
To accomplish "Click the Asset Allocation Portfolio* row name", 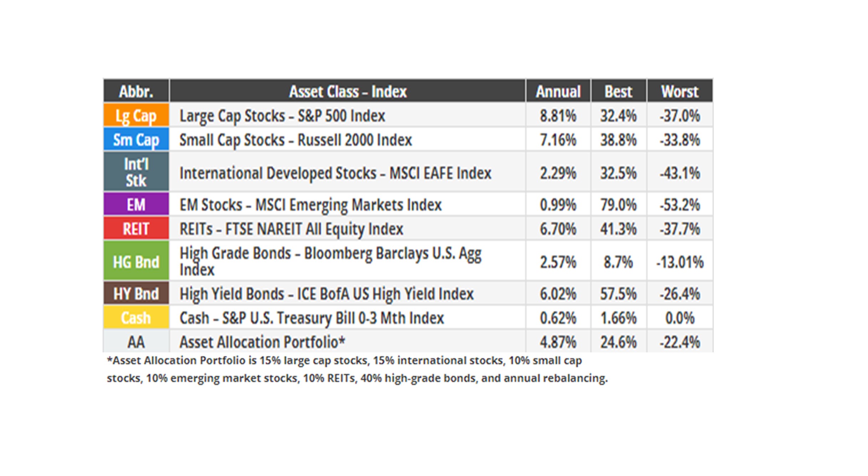I will (x=262, y=342).
